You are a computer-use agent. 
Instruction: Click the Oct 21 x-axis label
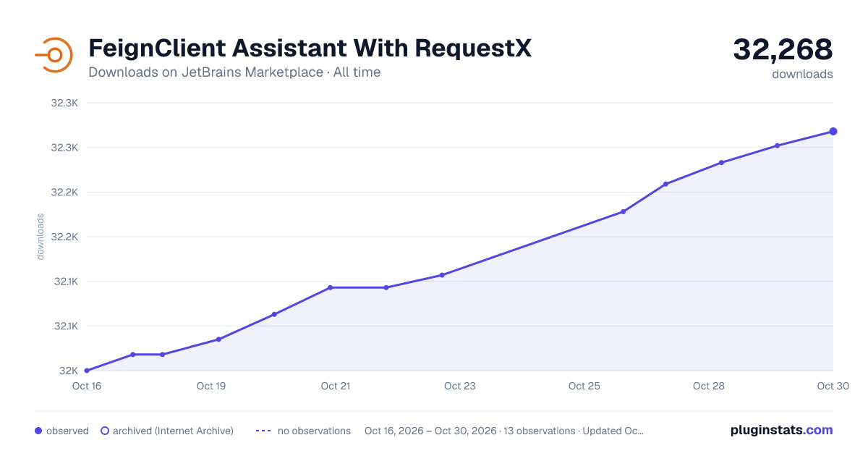click(x=336, y=386)
